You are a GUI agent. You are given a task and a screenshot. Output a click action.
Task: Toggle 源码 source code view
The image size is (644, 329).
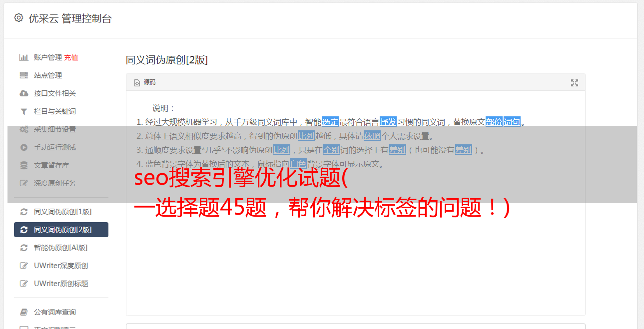click(x=145, y=82)
